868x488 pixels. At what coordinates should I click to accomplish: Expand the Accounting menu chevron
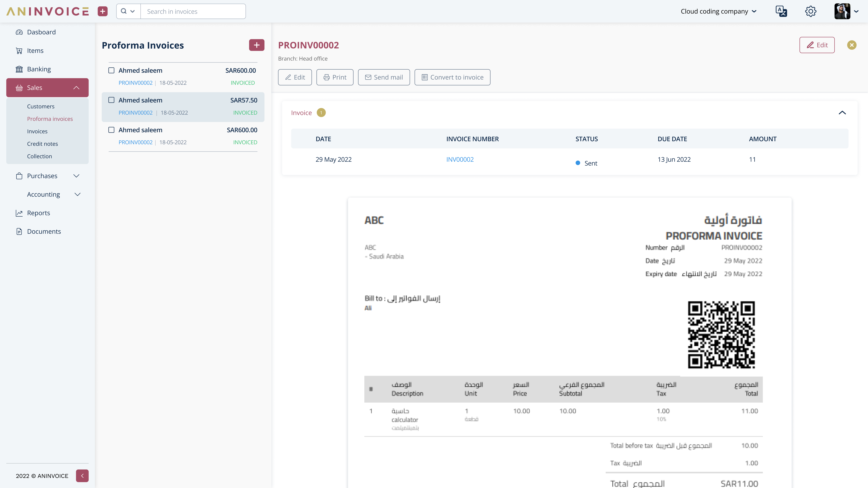tap(78, 194)
